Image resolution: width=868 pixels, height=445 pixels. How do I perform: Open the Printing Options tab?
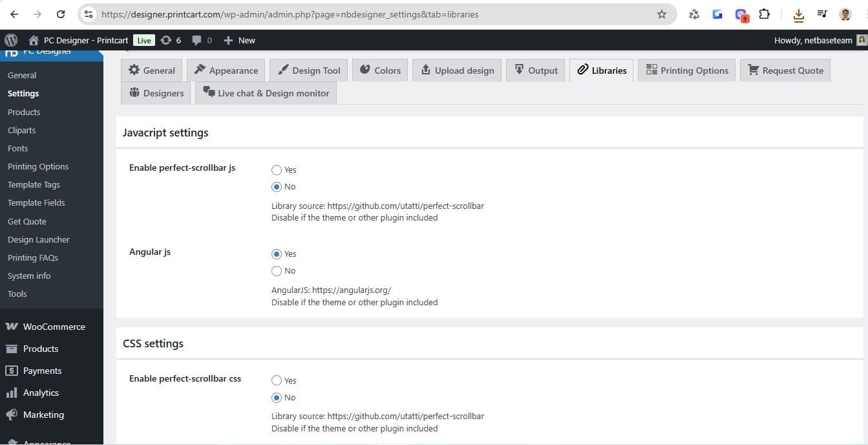tap(687, 71)
